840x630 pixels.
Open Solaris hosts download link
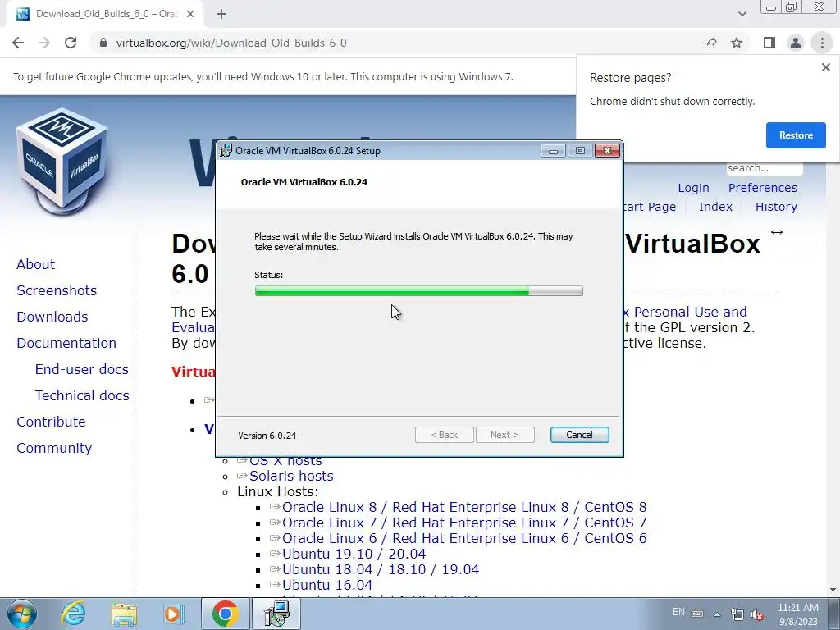(291, 476)
